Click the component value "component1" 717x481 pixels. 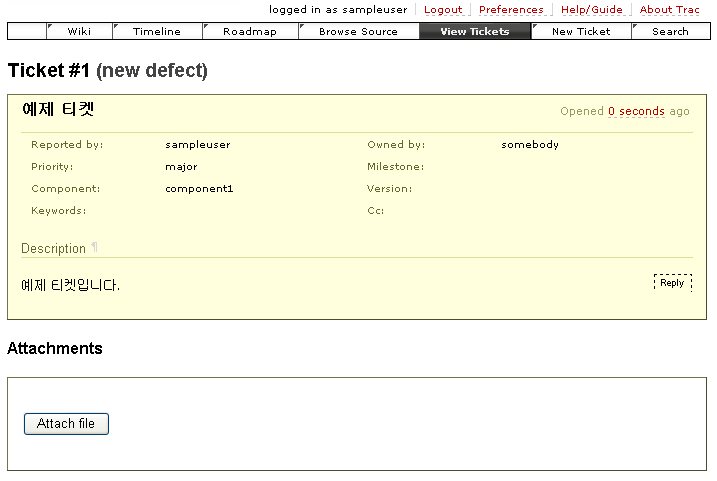pos(199,189)
